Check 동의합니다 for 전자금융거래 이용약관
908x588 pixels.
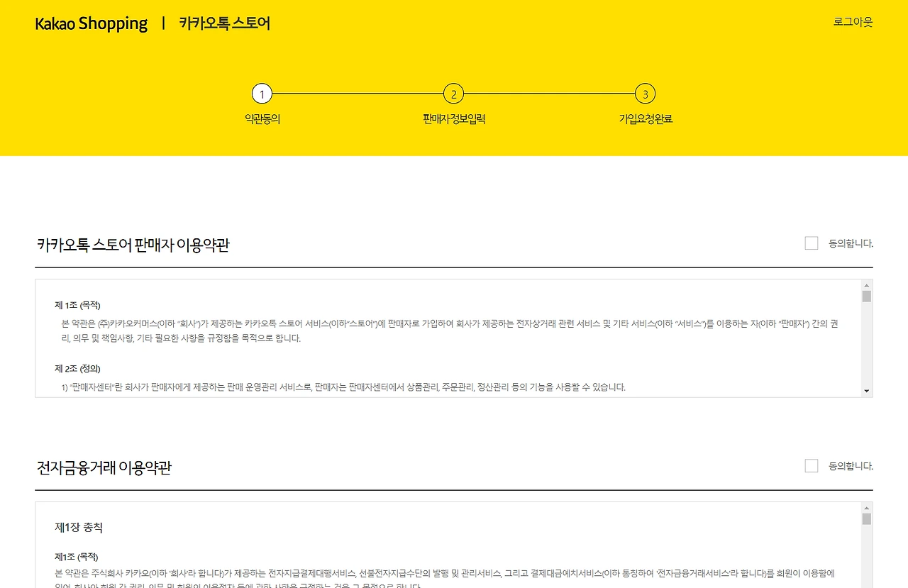(812, 466)
